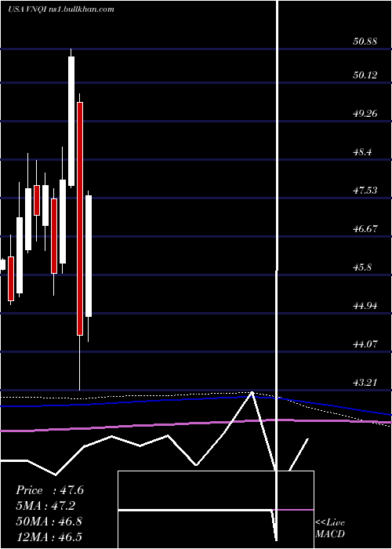Click the 12MA : 46.5 readout
The image size is (392, 549).
49,536
